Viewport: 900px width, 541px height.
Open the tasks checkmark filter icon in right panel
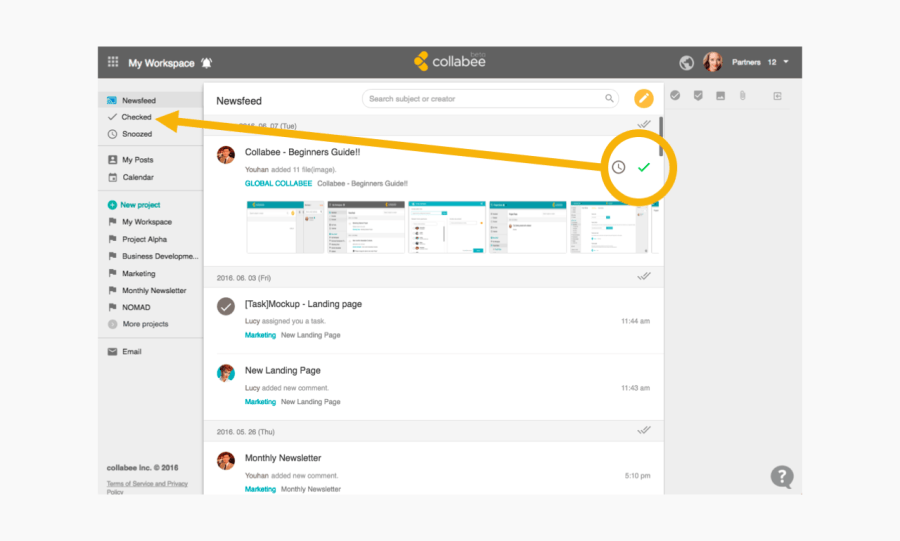point(675,96)
